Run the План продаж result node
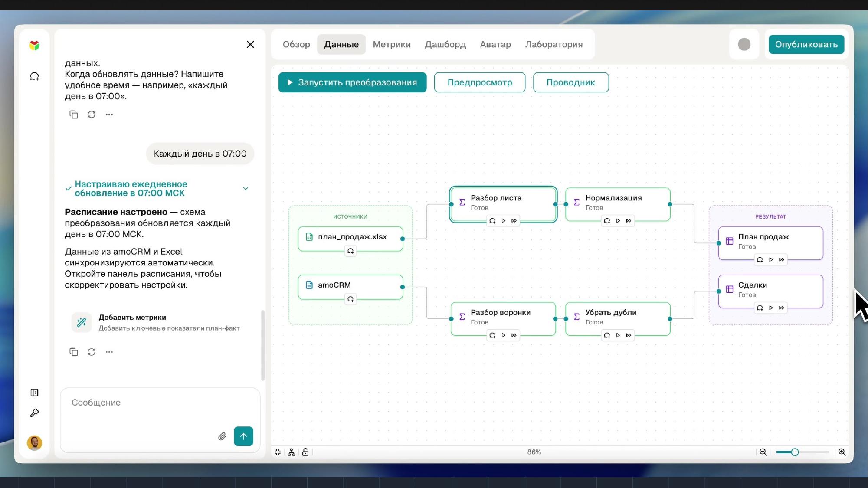 pyautogui.click(x=771, y=260)
